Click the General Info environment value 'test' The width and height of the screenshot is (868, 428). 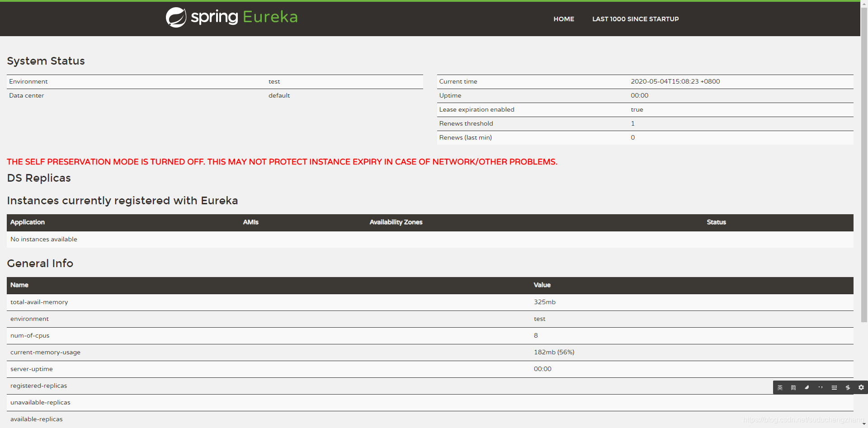(x=539, y=319)
